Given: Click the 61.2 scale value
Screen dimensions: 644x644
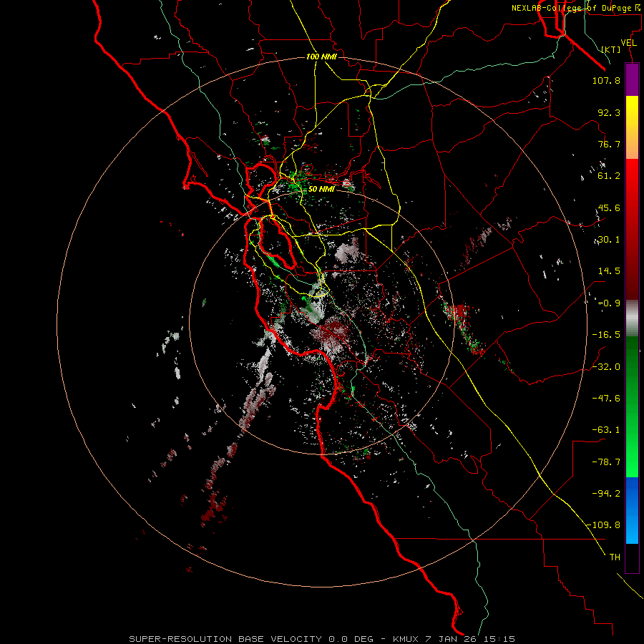Looking at the screenshot, I should click(x=609, y=176).
